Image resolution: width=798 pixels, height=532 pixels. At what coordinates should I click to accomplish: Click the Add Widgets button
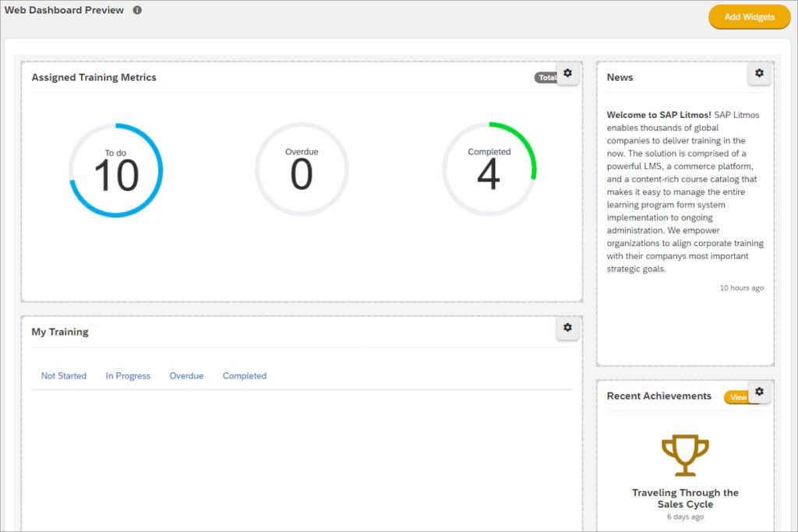[x=749, y=17]
